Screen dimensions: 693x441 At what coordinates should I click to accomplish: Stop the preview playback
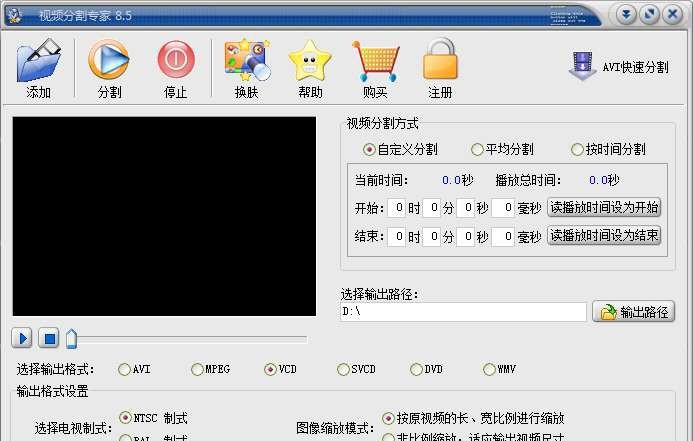point(49,338)
